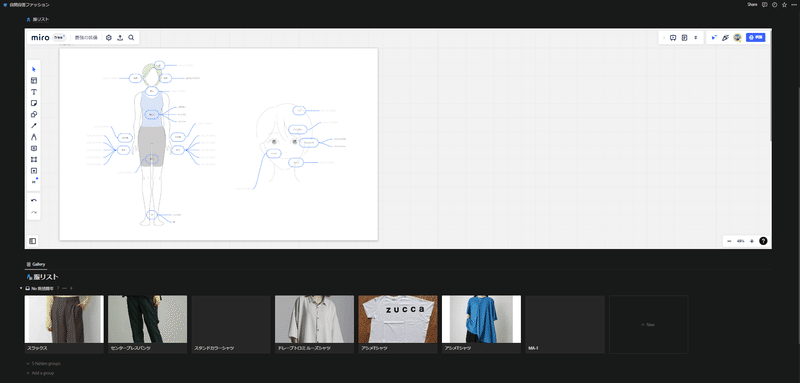This screenshot has height=383, width=800.
Task: Click the undo arrow in Miro
Action: tap(34, 200)
